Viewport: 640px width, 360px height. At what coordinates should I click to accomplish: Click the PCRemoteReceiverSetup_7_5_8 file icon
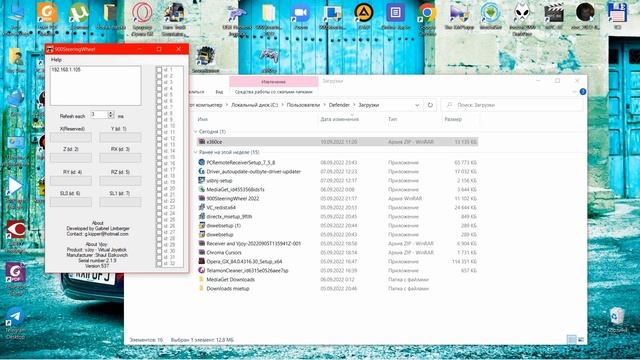[201, 162]
